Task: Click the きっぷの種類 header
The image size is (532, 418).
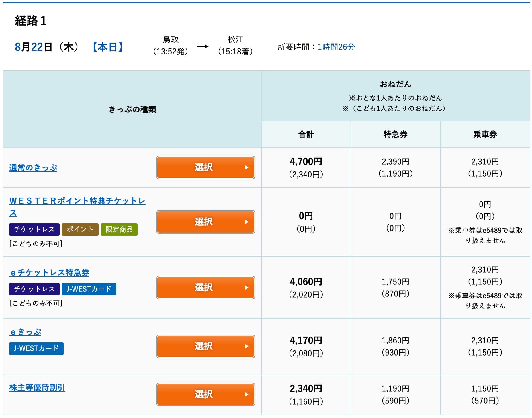Action: (x=132, y=109)
